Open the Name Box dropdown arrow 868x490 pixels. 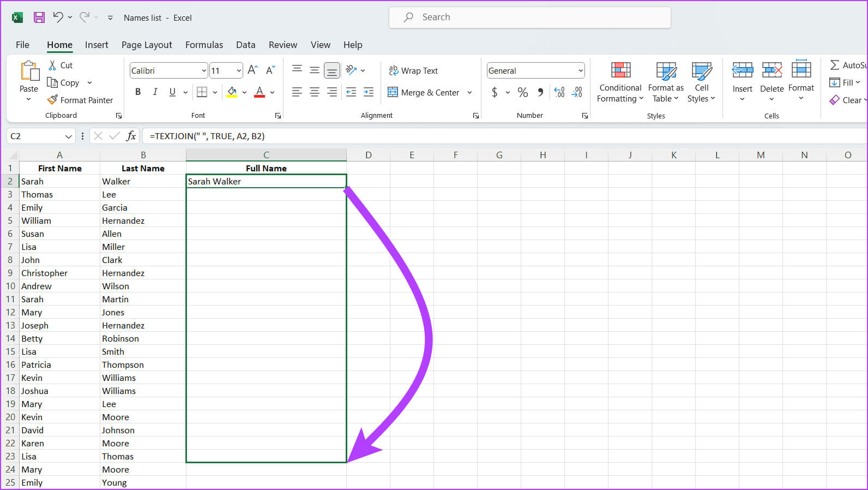[x=69, y=136]
